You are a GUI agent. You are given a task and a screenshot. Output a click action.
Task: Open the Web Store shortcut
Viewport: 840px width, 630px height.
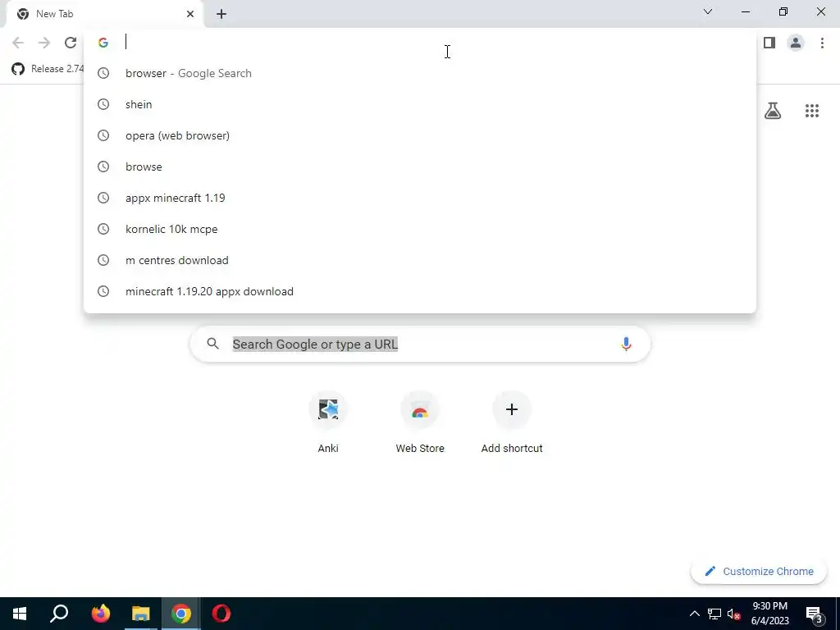(420, 422)
